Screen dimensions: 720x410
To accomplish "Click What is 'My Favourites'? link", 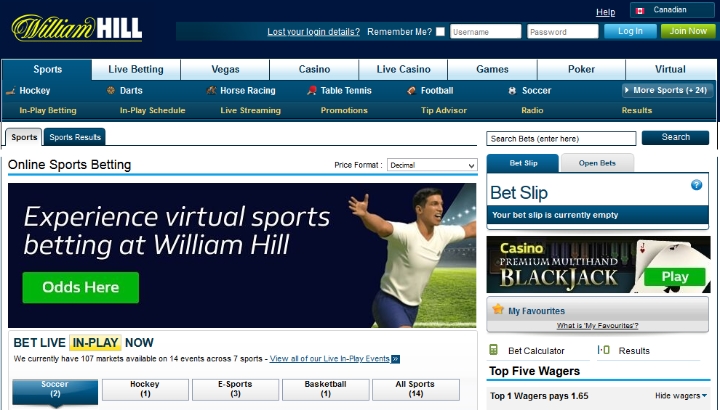I will click(597, 326).
